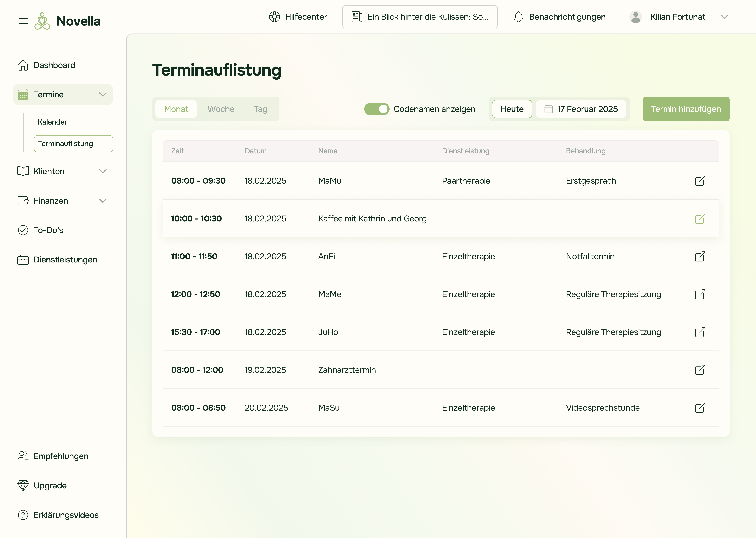
Task: Switch to the Tag view tab
Action: pos(261,109)
